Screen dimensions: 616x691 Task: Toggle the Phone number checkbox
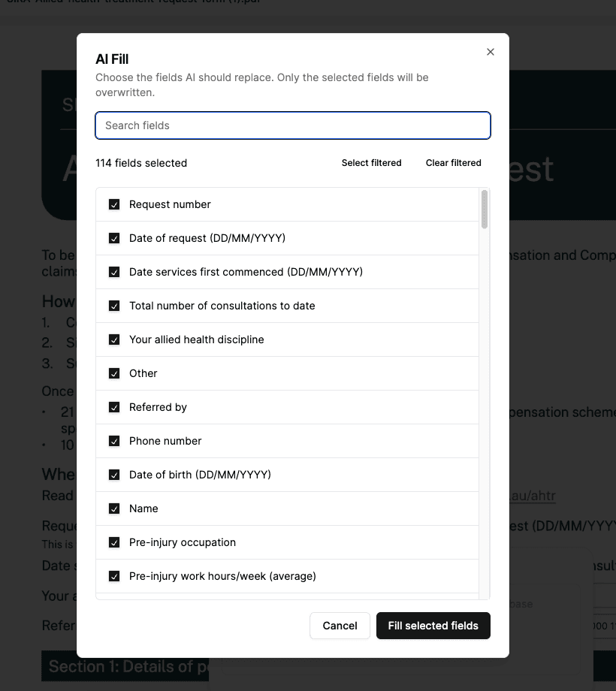point(114,440)
